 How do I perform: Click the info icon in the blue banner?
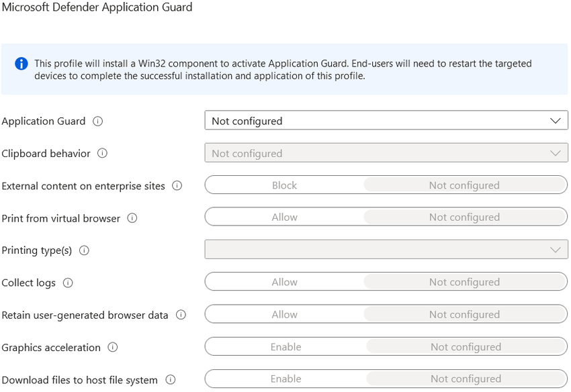(x=21, y=64)
